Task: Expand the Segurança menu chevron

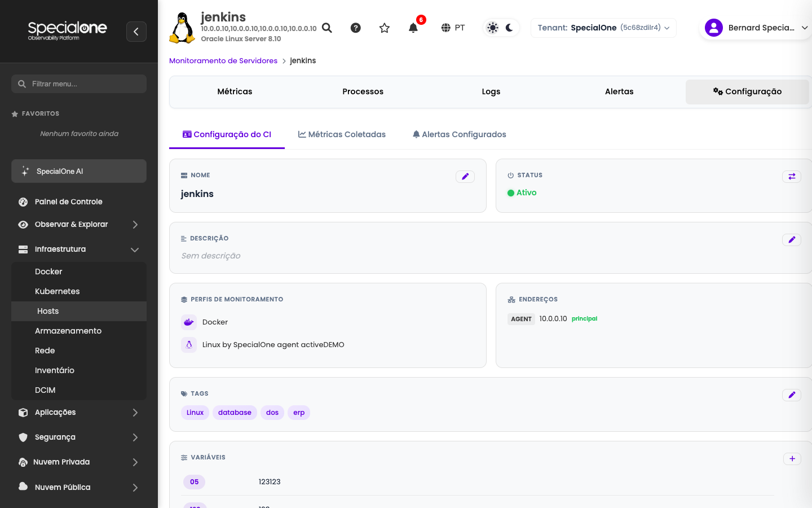Action: point(135,437)
